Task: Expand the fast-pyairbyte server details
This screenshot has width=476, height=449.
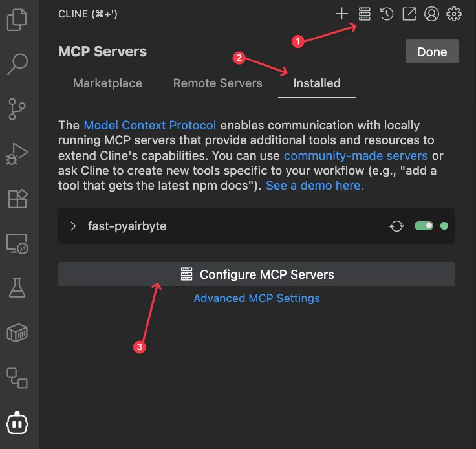Action: tap(73, 226)
